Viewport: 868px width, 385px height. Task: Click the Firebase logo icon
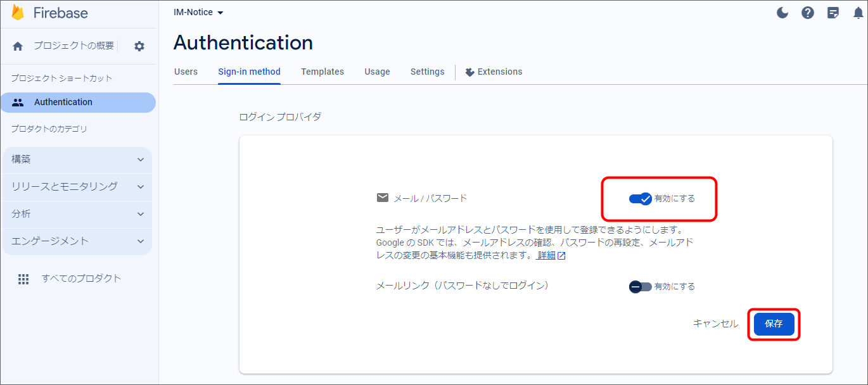pyautogui.click(x=18, y=13)
